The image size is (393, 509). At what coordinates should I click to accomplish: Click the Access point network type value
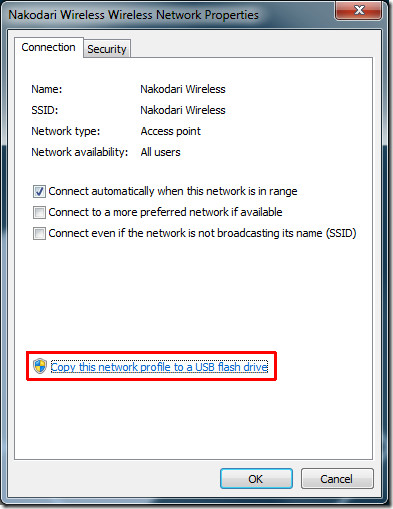[x=170, y=131]
